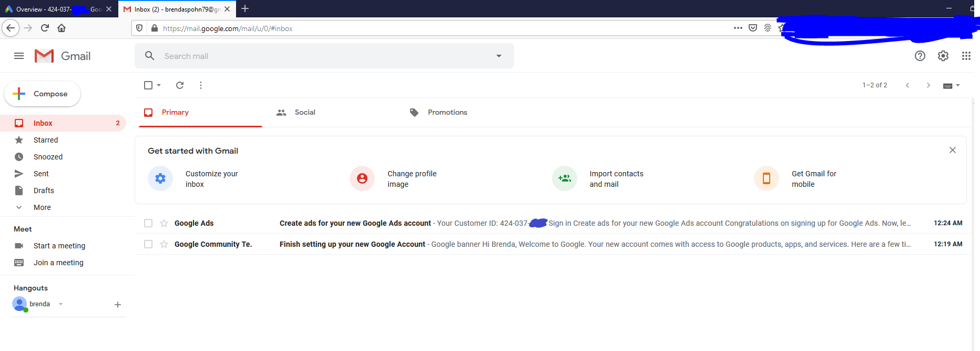This screenshot has height=351, width=980.
Task: Click the Customize your inbox gear icon
Action: (160, 178)
